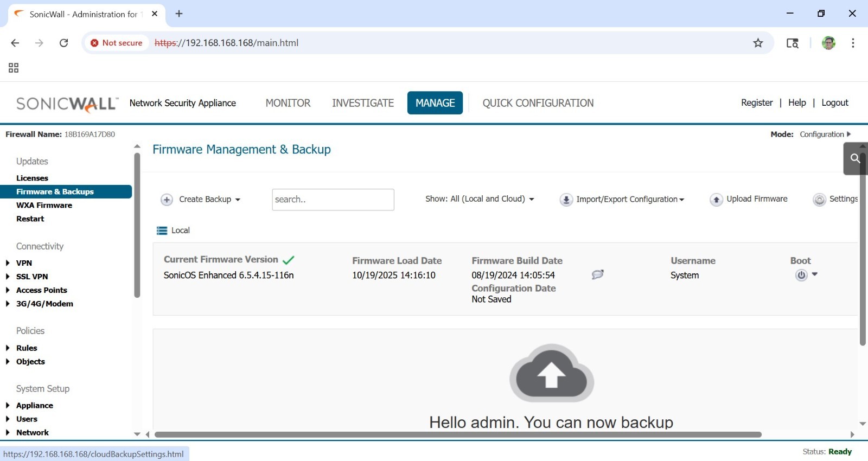Click the backup search field
This screenshot has height=461, width=868.
[x=333, y=200]
